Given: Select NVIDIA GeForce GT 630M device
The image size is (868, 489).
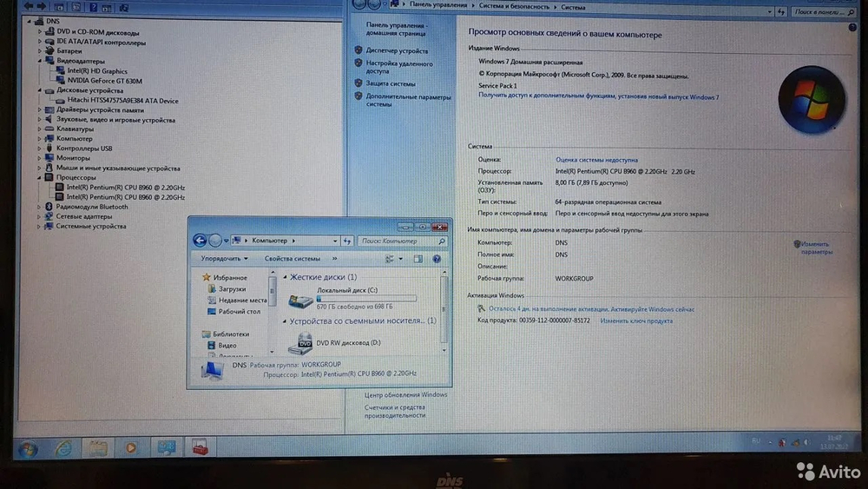Looking at the screenshot, I should coord(105,81).
